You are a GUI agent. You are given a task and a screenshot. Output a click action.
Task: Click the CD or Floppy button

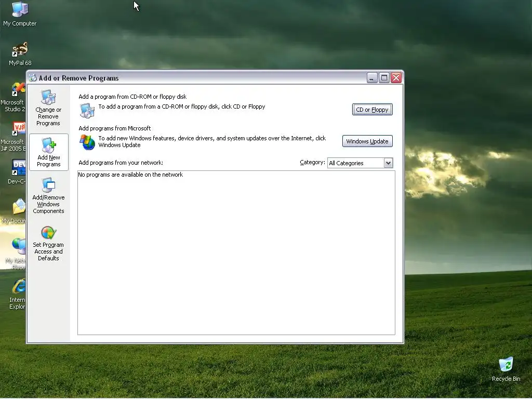[372, 110]
